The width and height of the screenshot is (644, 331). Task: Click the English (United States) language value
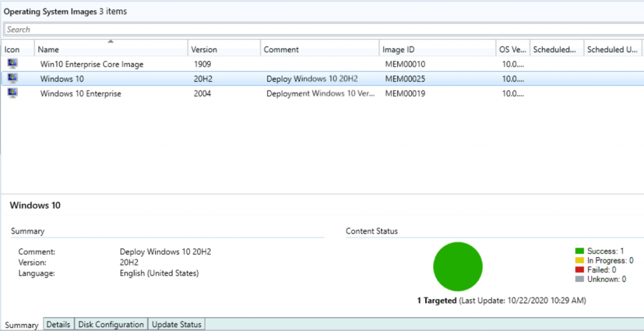[159, 273]
